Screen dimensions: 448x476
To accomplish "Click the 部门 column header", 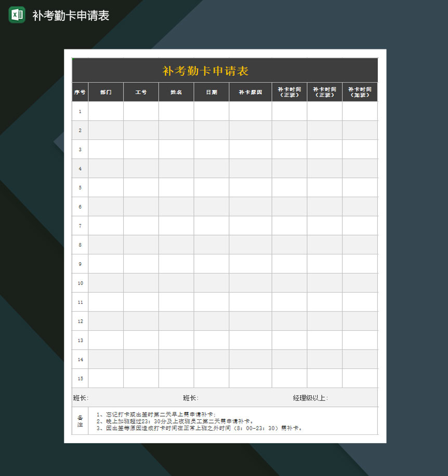I will pyautogui.click(x=106, y=92).
